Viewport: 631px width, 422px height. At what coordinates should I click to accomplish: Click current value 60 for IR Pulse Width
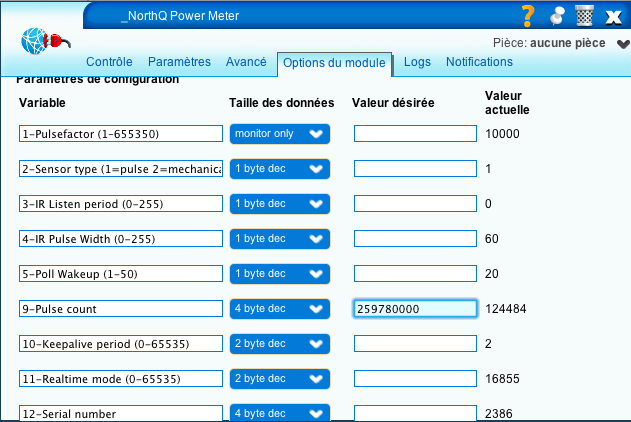pos(492,239)
